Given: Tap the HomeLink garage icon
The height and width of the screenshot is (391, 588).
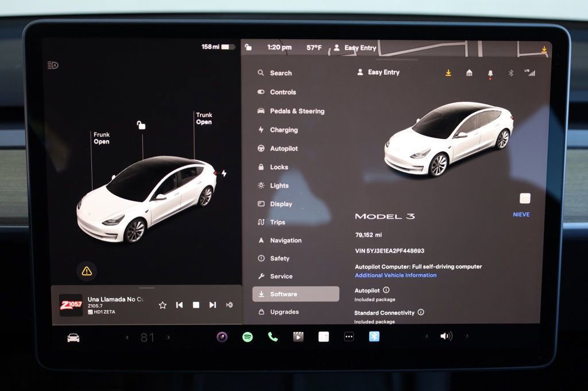Looking at the screenshot, I should tap(469, 73).
